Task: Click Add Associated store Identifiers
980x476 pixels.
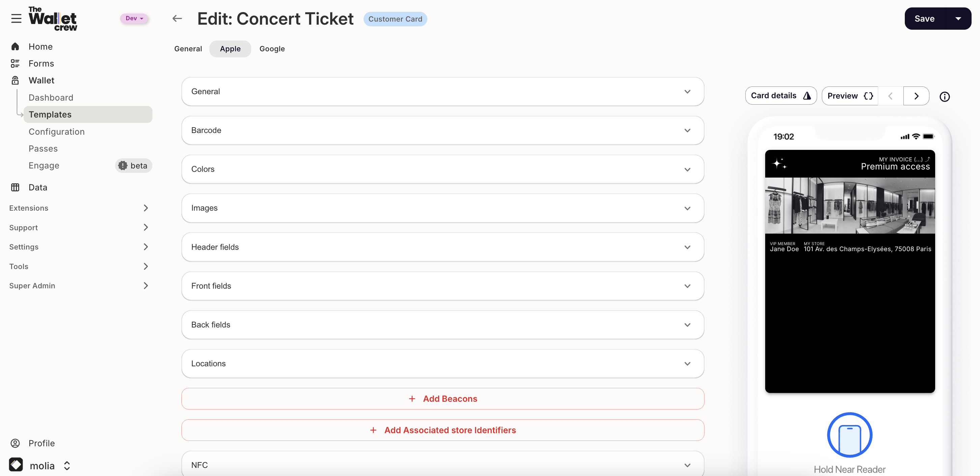Action: click(442, 430)
